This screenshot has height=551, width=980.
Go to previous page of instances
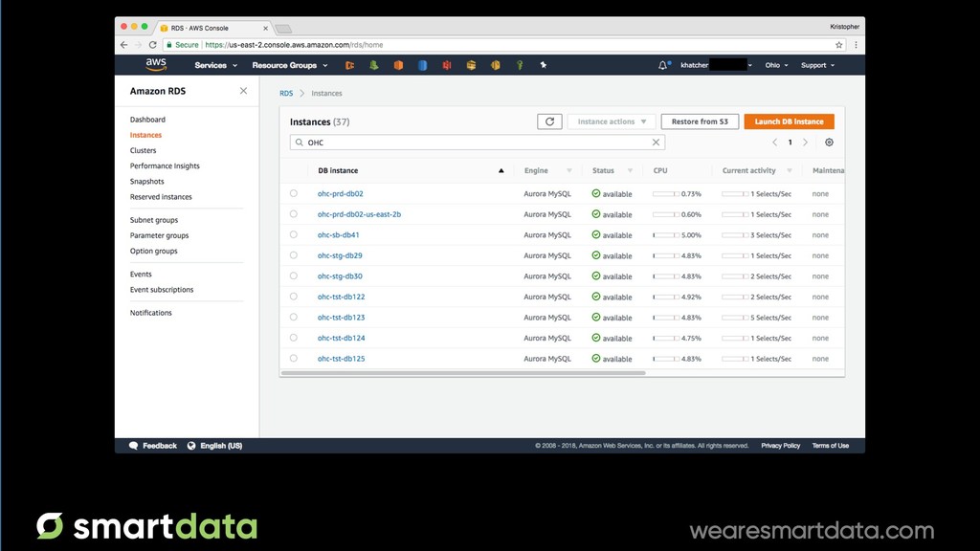(x=774, y=143)
